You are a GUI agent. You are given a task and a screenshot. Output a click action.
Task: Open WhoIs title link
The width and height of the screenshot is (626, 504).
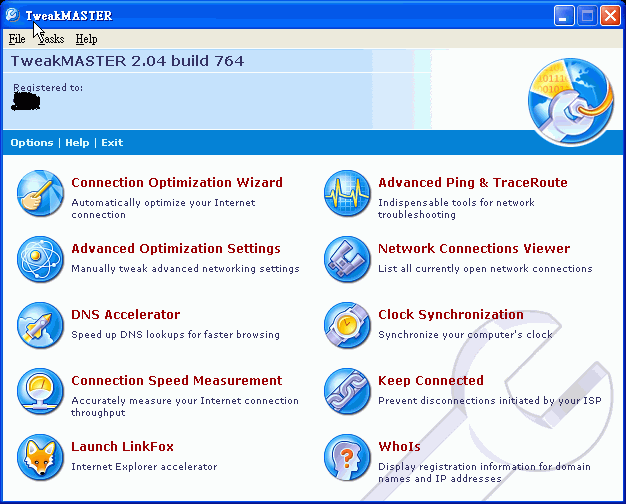click(400, 446)
